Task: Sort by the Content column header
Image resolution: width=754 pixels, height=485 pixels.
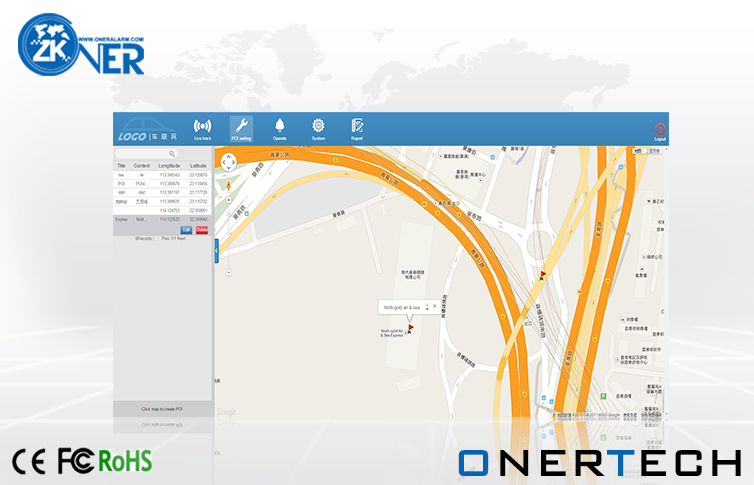Action: click(141, 165)
